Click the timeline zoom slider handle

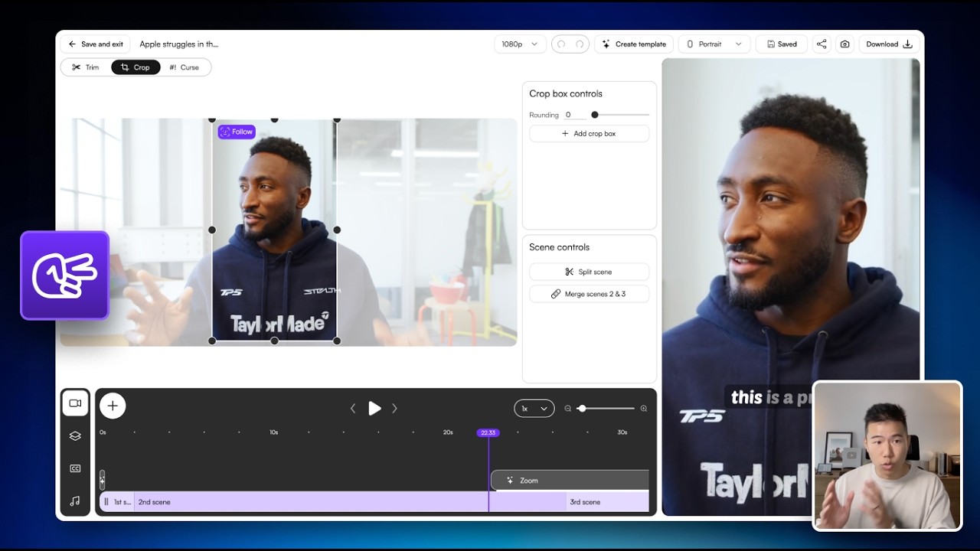pyautogui.click(x=582, y=409)
